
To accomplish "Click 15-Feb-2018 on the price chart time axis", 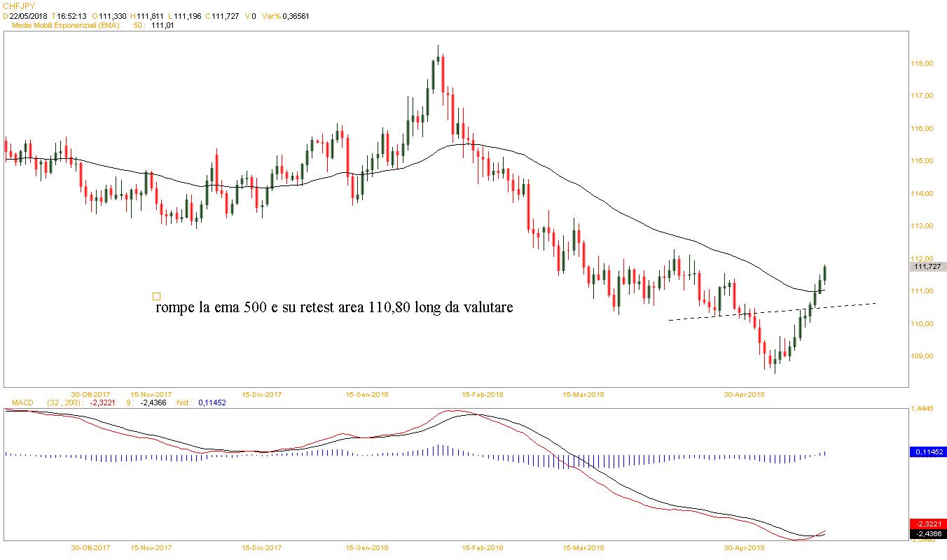I will [483, 394].
